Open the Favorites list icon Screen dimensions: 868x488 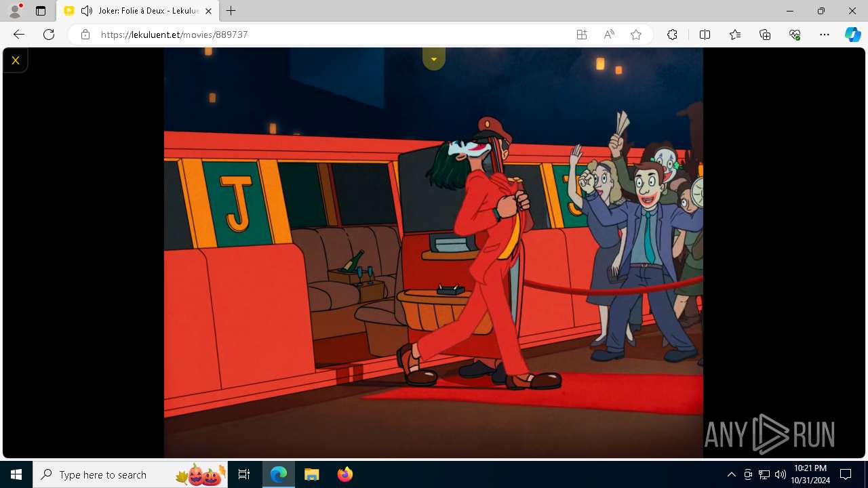click(x=735, y=35)
